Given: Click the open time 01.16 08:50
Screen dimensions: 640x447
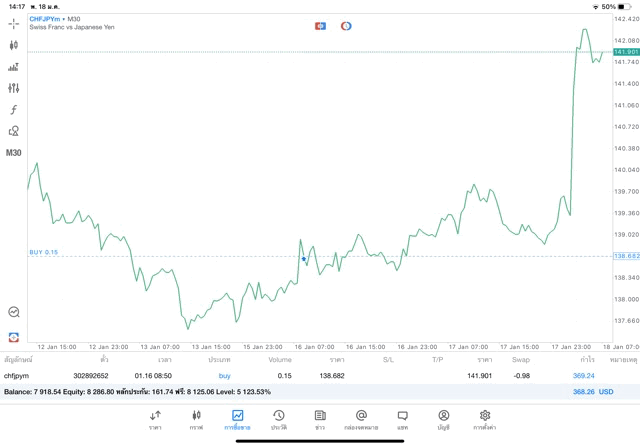Looking at the screenshot, I should coord(153,376).
